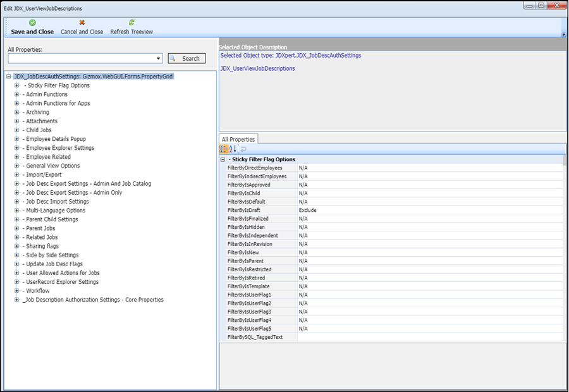Image resolution: width=569 pixels, height=392 pixels.
Task: Click the FilterByIsFinalized property name
Action: point(248,219)
